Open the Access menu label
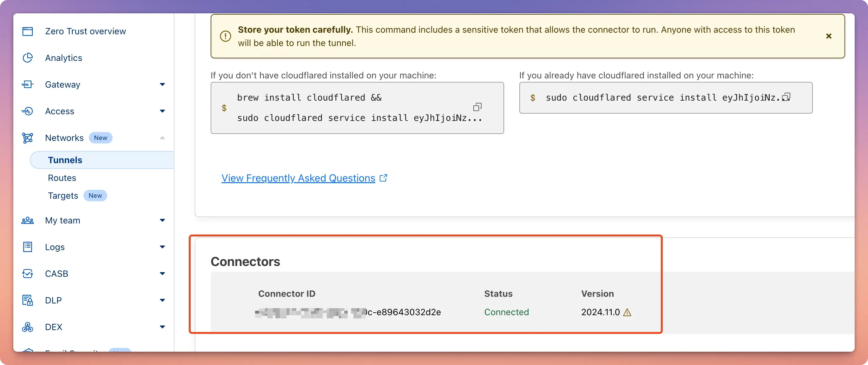 pyautogui.click(x=60, y=111)
